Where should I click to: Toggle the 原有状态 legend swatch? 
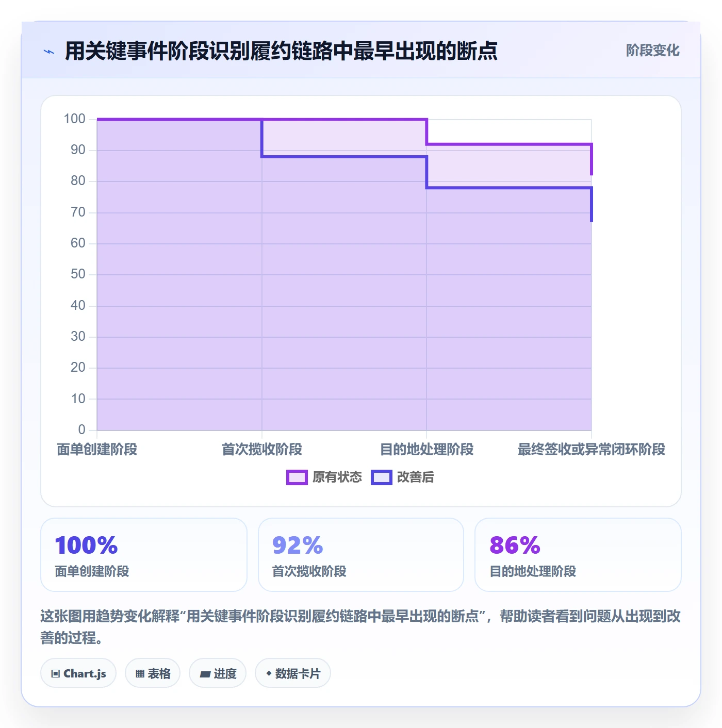[x=297, y=477]
